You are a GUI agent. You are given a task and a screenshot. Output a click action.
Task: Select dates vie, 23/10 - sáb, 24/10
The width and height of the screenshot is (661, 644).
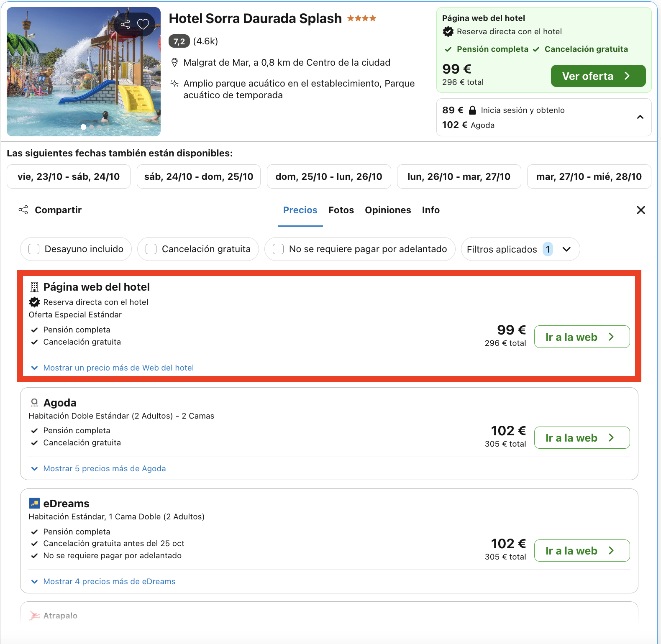pos(69,176)
